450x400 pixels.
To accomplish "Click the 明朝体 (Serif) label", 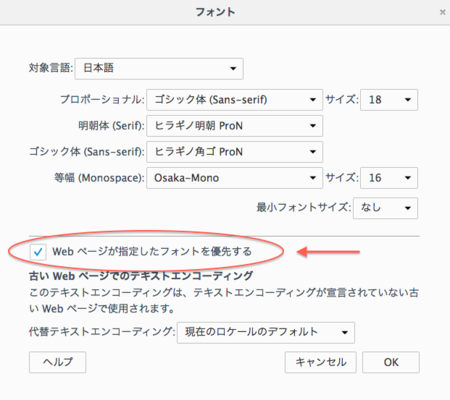I will (111, 126).
